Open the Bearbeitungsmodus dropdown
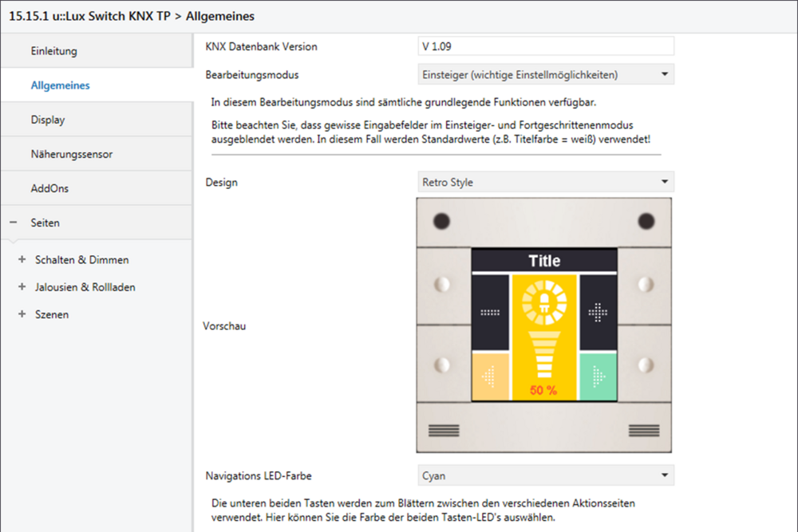 click(546, 75)
